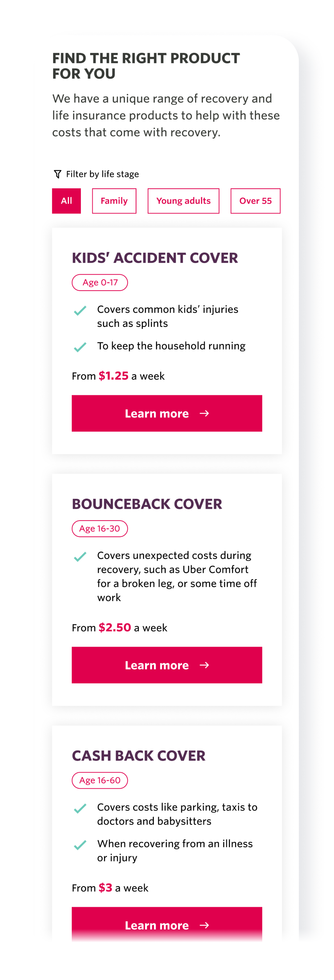Click the Age 16-60 badge
The image size is (334, 980).
pyautogui.click(x=100, y=780)
